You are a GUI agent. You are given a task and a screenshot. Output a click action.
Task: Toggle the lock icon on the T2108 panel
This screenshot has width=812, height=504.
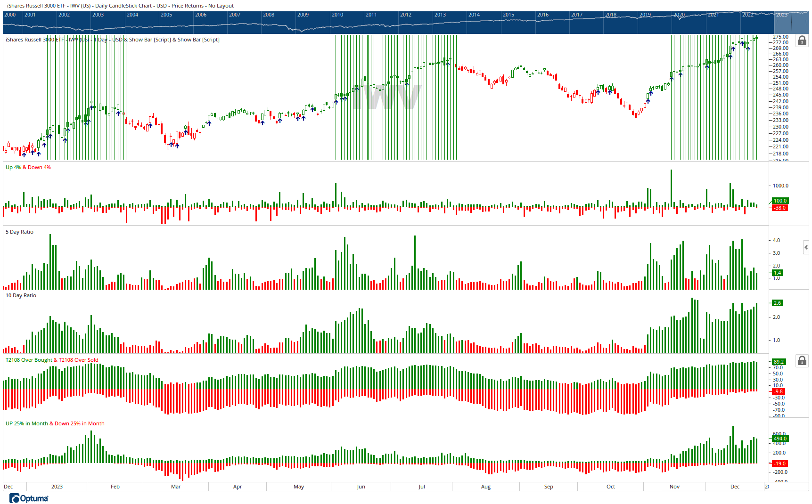click(802, 361)
